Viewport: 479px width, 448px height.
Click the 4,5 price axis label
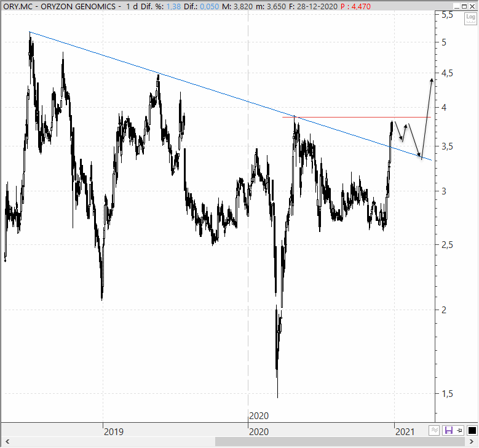coord(448,73)
